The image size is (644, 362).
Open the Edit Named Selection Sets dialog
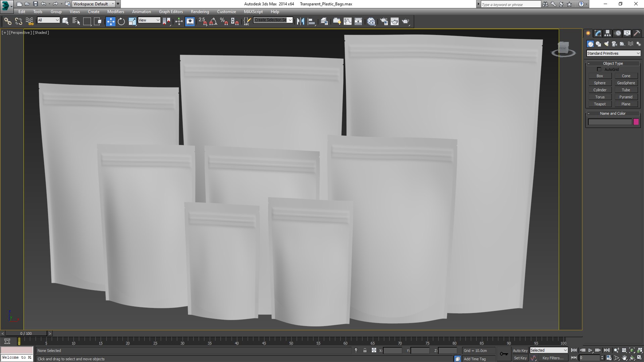247,21
